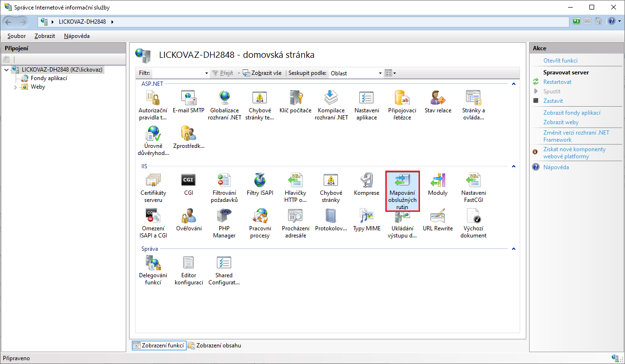Open Seskupit podle dropdown
The width and height of the screenshot is (625, 364).
[356, 73]
